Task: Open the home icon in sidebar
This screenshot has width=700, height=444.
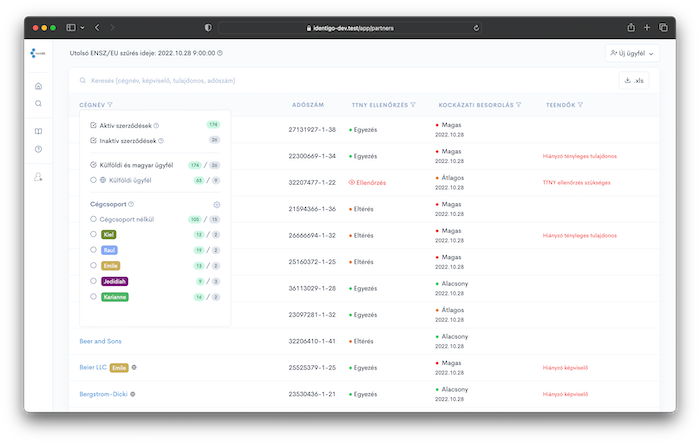Action: point(38,87)
